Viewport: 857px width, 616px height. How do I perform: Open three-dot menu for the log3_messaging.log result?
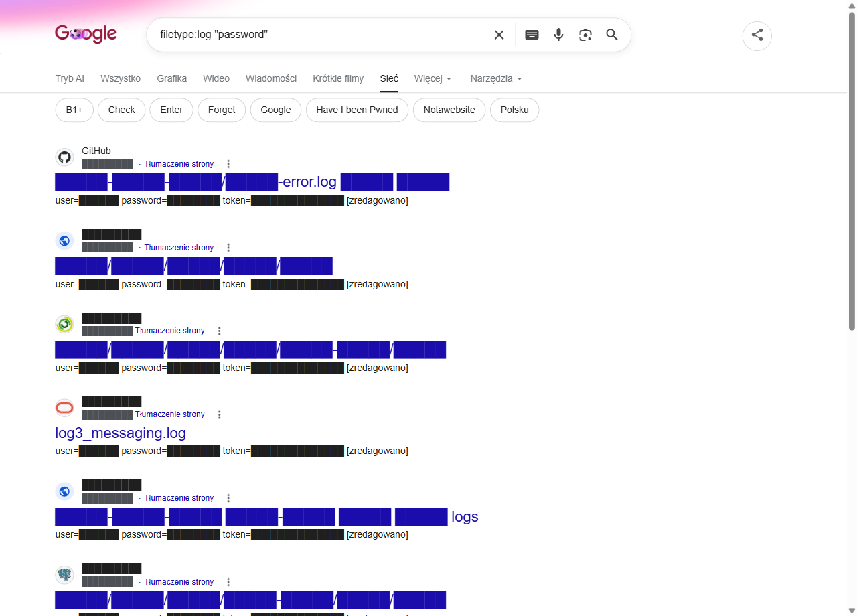pyautogui.click(x=219, y=414)
